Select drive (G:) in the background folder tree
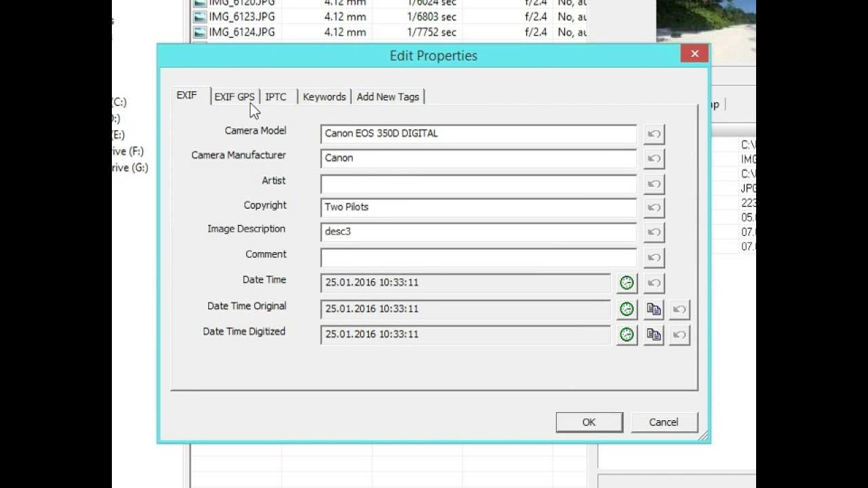The image size is (868, 488). [130, 167]
